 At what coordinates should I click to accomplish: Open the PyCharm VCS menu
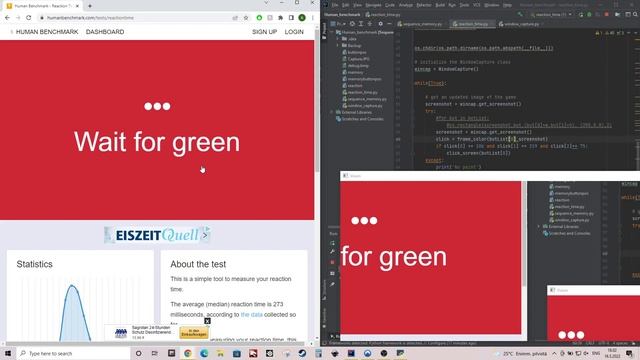coord(476,5)
